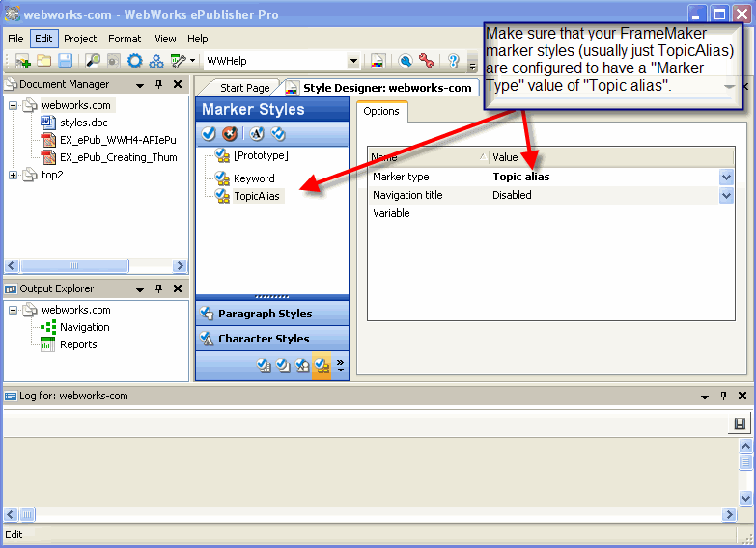Click the wrench-and-chart target settings icon
Screen dimensions: 756x548
(x=178, y=61)
